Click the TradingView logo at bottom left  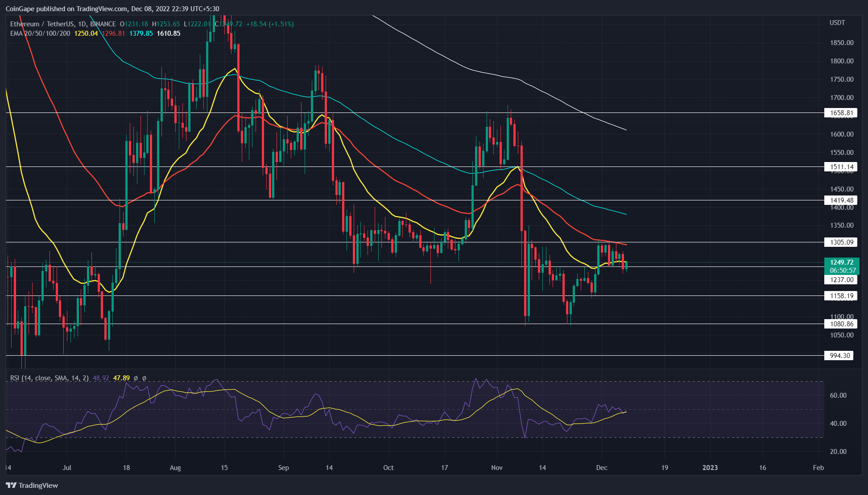click(32, 485)
